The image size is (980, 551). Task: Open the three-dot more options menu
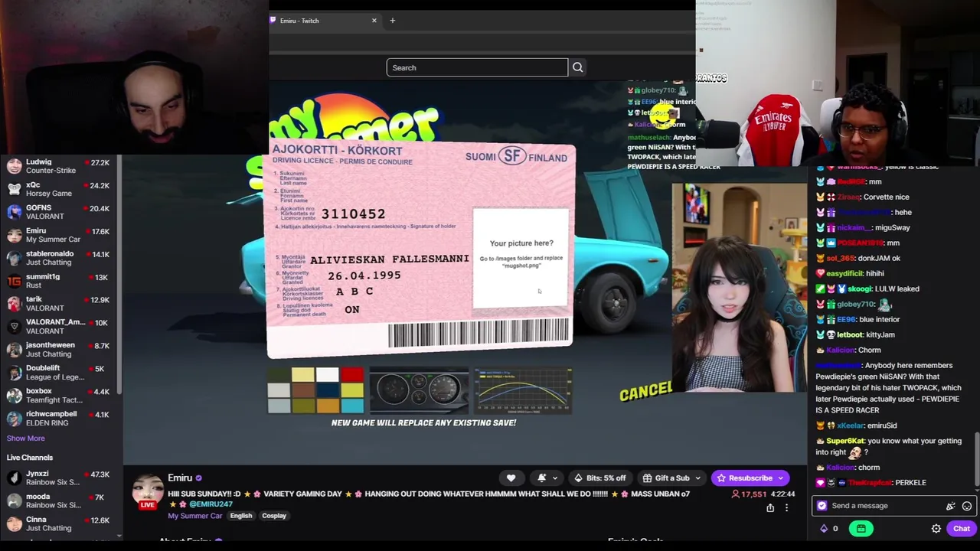[x=786, y=507]
